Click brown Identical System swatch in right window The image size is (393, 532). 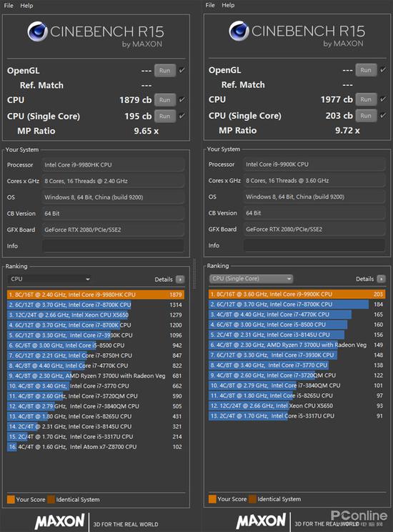pyautogui.click(x=252, y=499)
